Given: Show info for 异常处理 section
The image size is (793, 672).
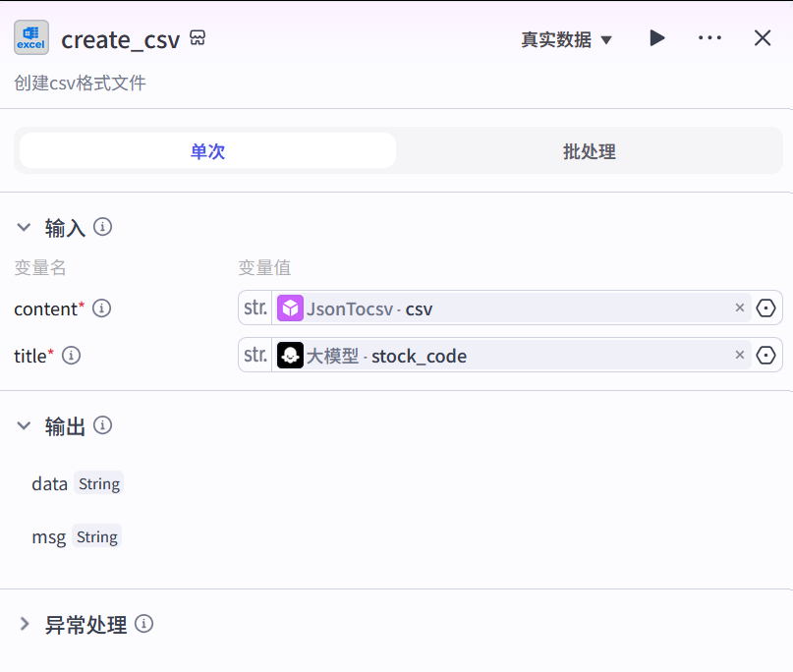Looking at the screenshot, I should pyautogui.click(x=144, y=624).
